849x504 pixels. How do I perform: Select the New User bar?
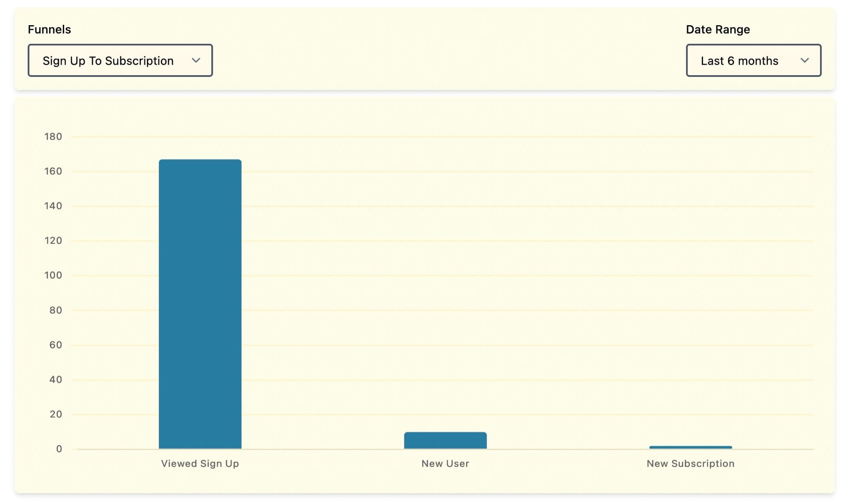(x=445, y=440)
